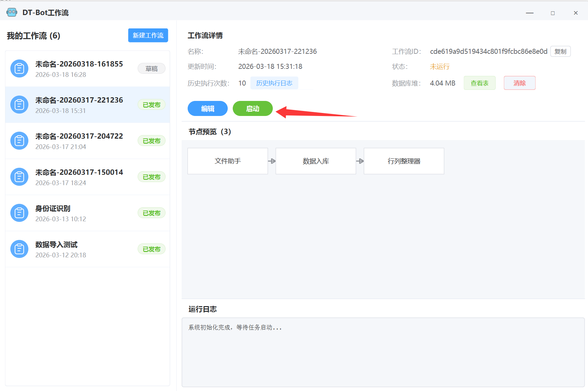Copy the workflow ID with 复制

560,51
